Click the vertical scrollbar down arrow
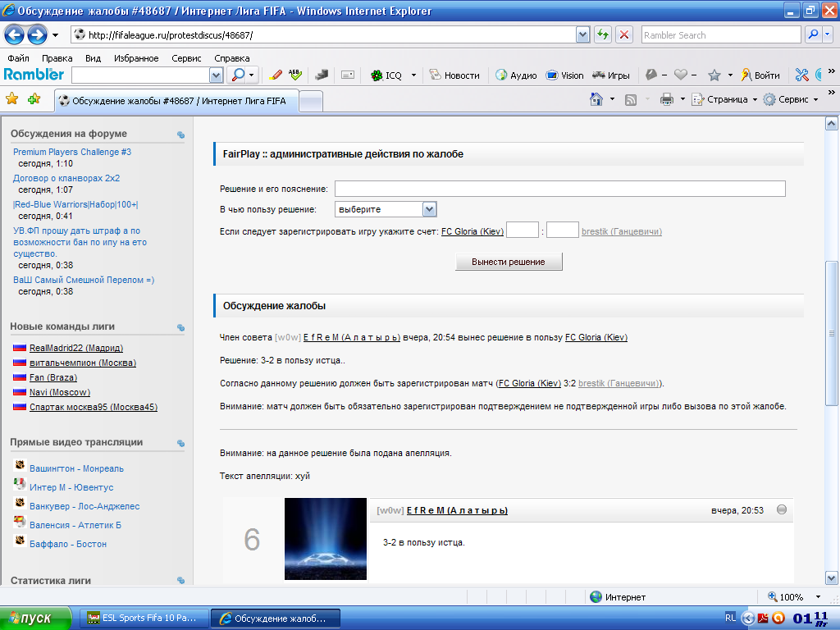 pyautogui.click(x=832, y=578)
